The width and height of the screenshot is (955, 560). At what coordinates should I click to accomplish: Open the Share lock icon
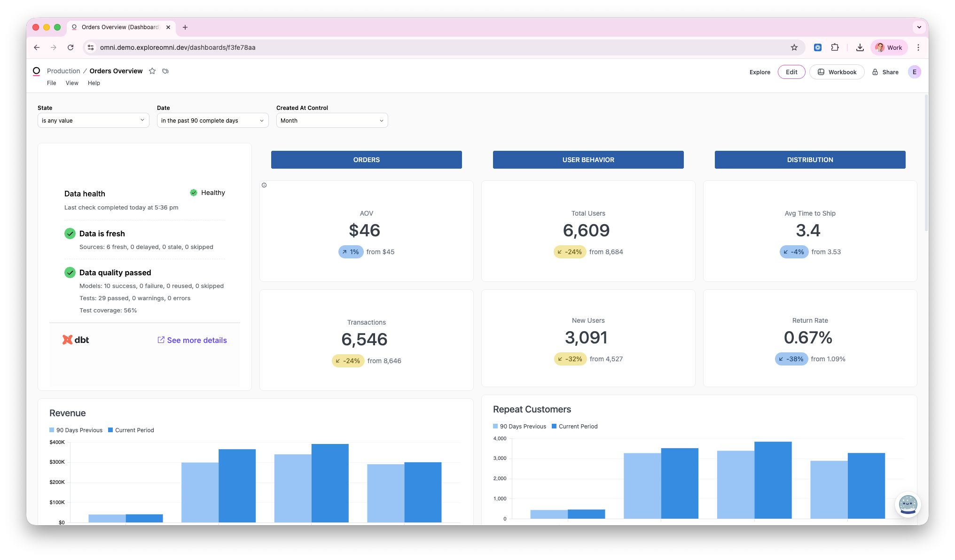pos(875,72)
